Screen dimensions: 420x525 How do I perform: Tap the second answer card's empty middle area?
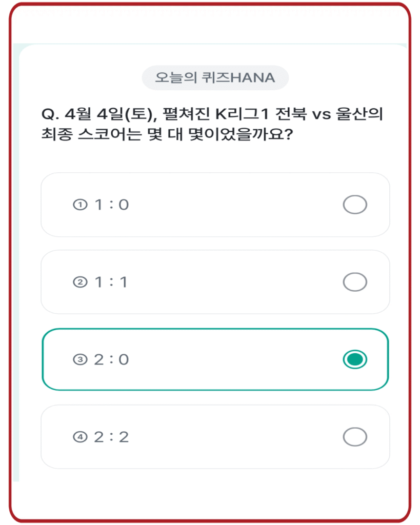tap(231, 282)
